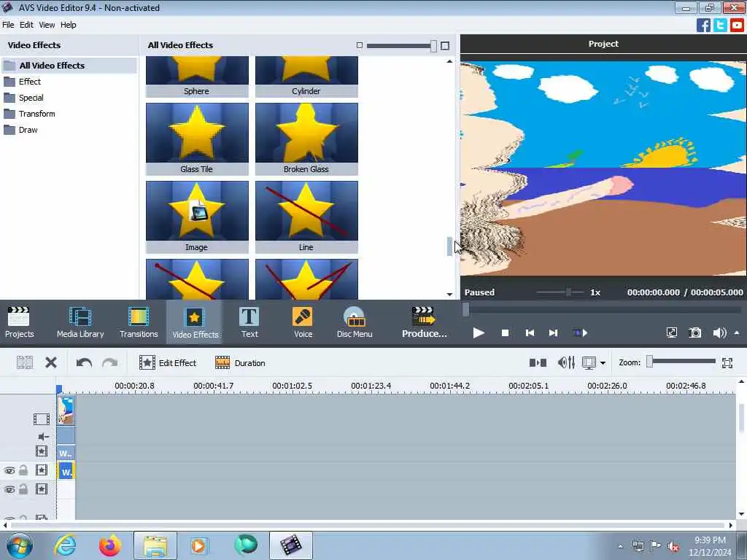Image resolution: width=747 pixels, height=560 pixels.
Task: Adjust the effects thumbnail size slider
Action: click(x=401, y=46)
